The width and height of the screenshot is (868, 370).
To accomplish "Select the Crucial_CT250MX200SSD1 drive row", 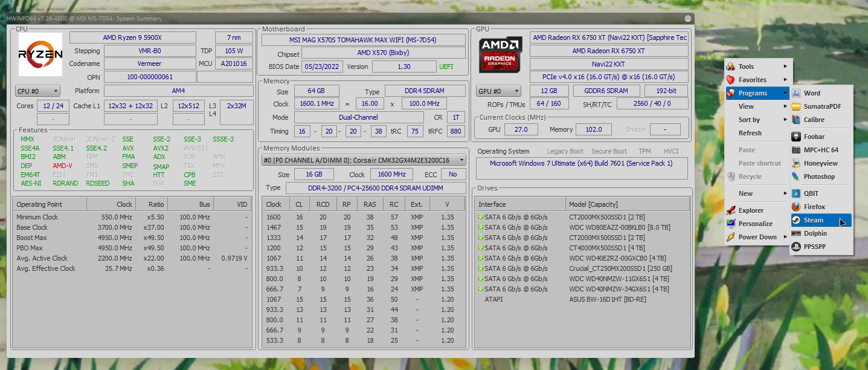I will point(582,268).
